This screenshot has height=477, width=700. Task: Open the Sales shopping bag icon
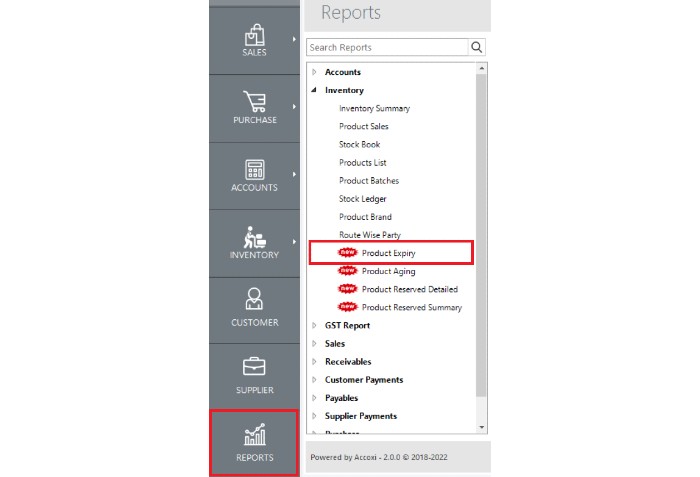coord(254,34)
